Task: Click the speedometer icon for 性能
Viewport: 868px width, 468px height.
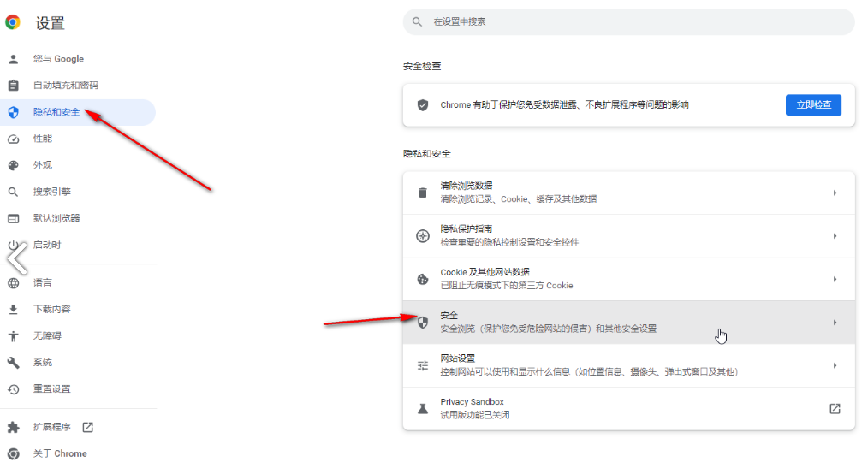Action: point(14,139)
